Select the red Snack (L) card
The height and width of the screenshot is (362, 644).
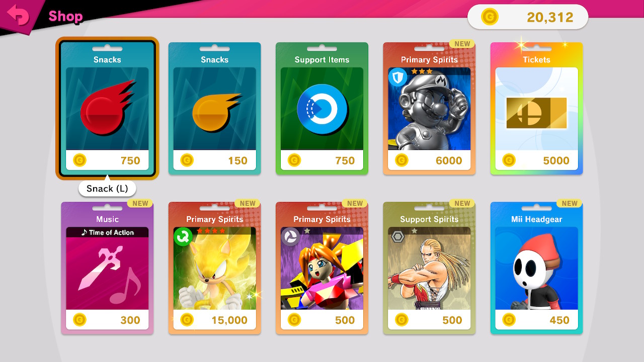107,108
